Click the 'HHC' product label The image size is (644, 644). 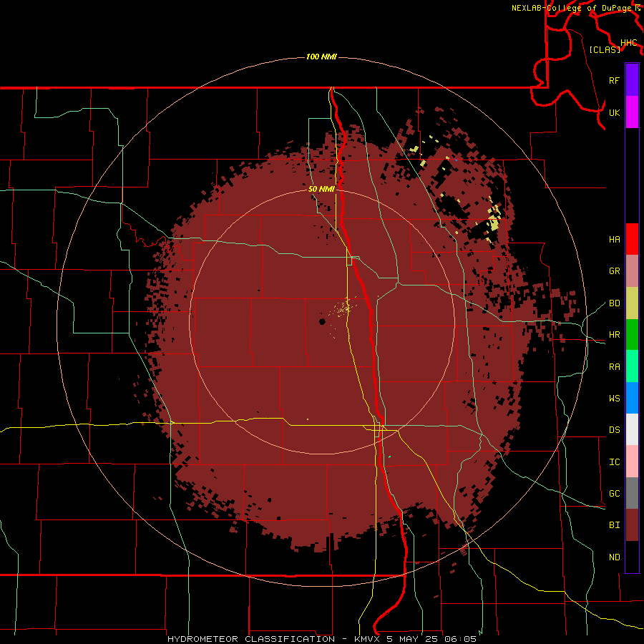(628, 43)
